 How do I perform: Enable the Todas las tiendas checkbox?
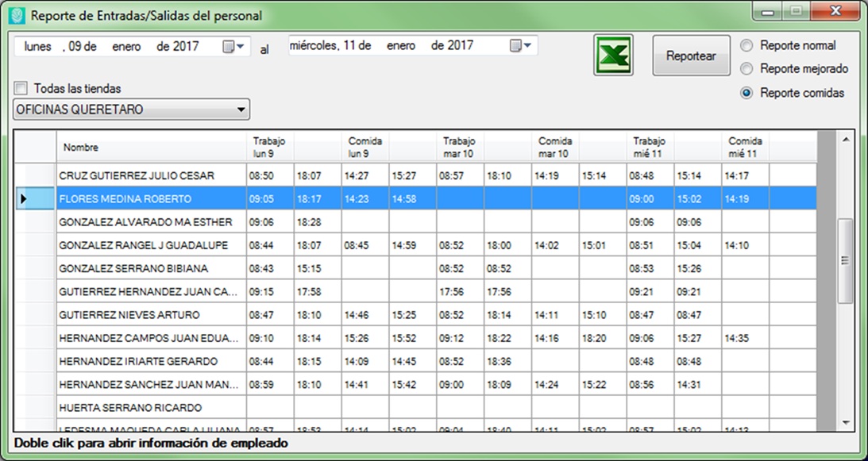point(21,89)
